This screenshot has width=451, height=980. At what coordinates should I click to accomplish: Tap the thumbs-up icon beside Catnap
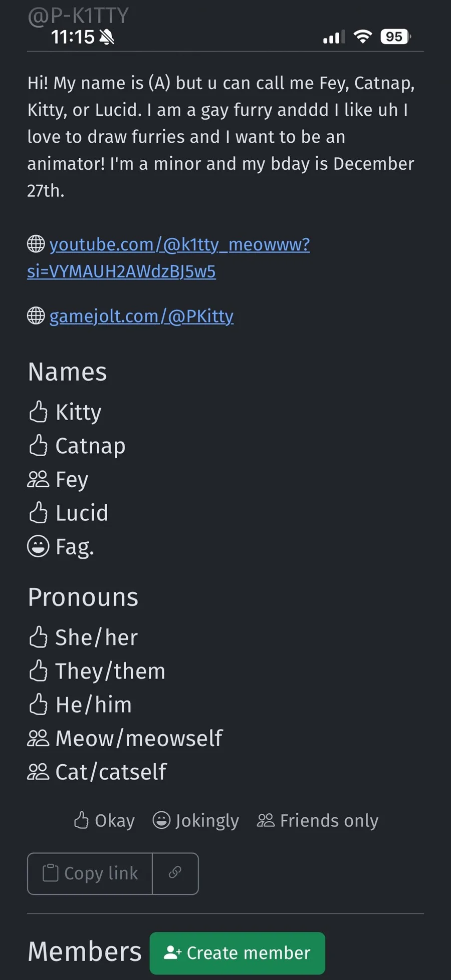38,446
